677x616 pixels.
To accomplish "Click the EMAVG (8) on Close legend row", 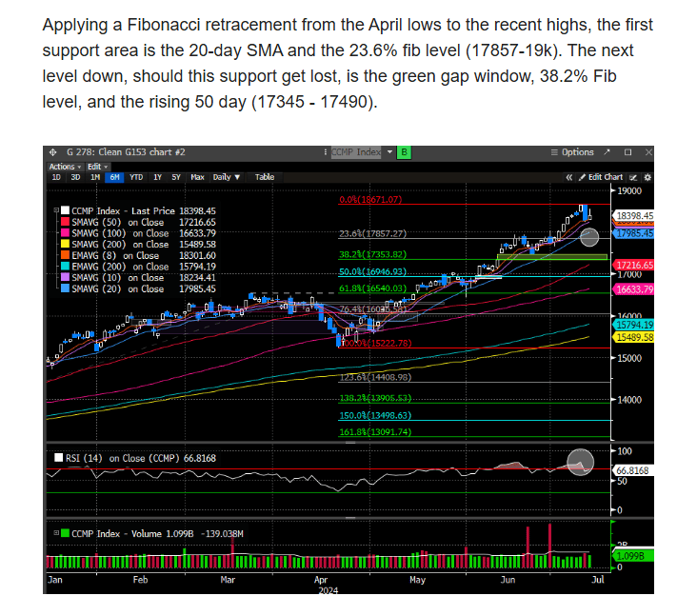I will click(x=138, y=255).
